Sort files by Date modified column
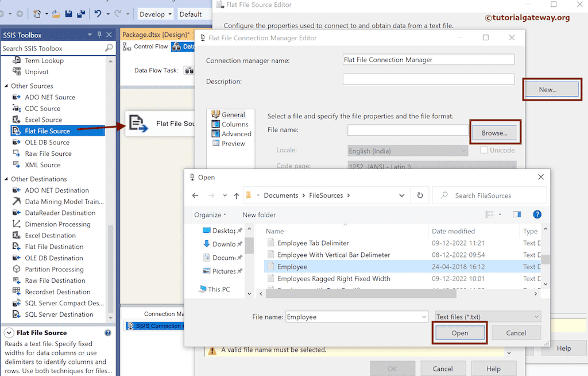 click(x=453, y=231)
